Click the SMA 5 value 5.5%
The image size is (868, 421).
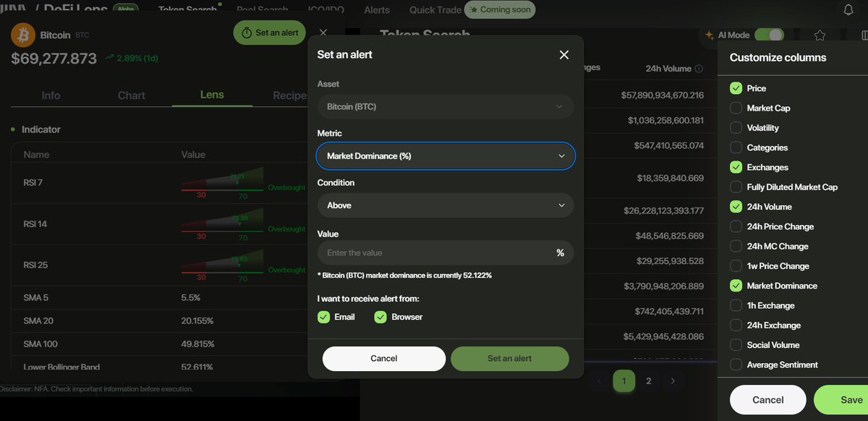click(191, 297)
